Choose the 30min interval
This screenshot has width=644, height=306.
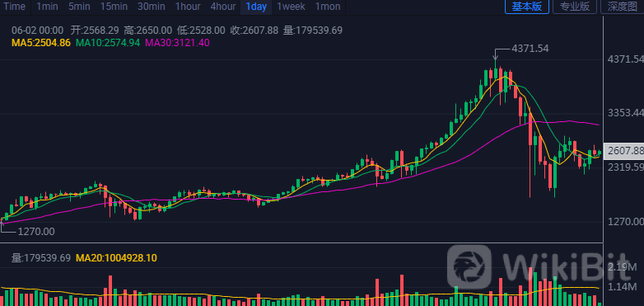pos(152,7)
